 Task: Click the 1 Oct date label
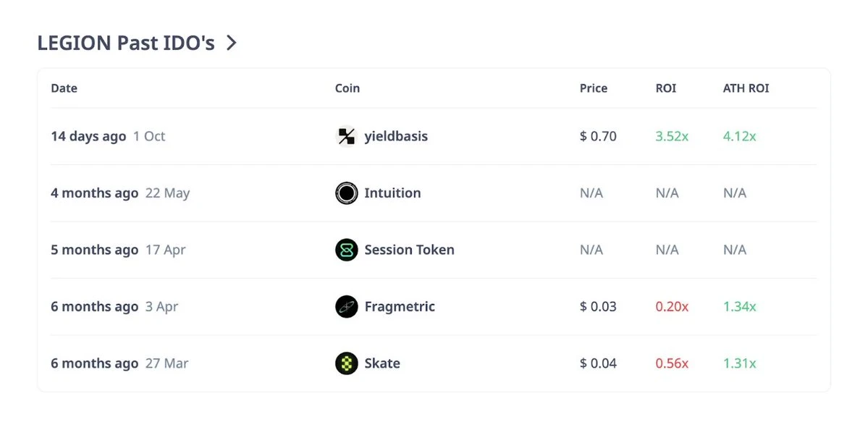coord(149,136)
